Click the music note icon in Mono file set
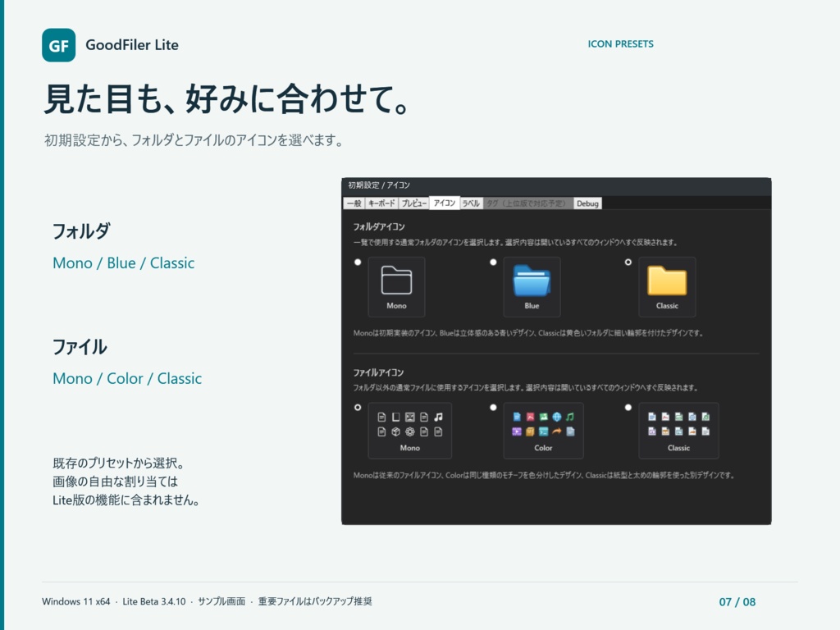840x630 pixels. [x=438, y=417]
